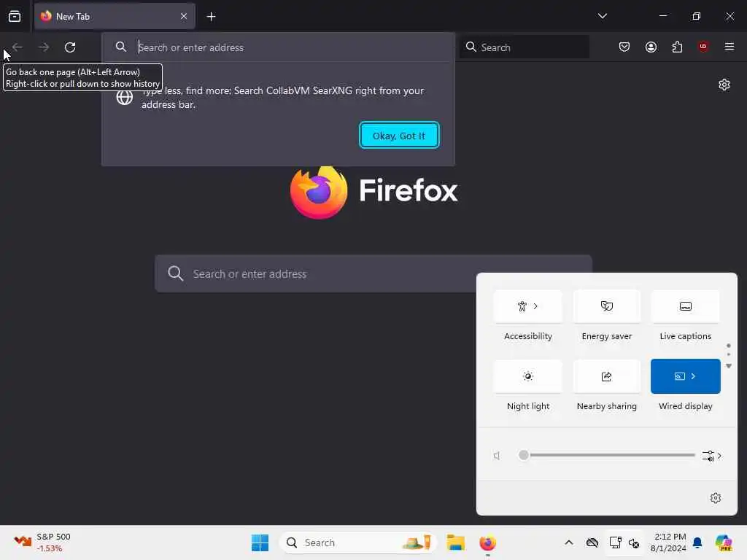Open the uBlock Origin extension
Image resolution: width=747 pixels, height=560 pixels.
(x=703, y=47)
